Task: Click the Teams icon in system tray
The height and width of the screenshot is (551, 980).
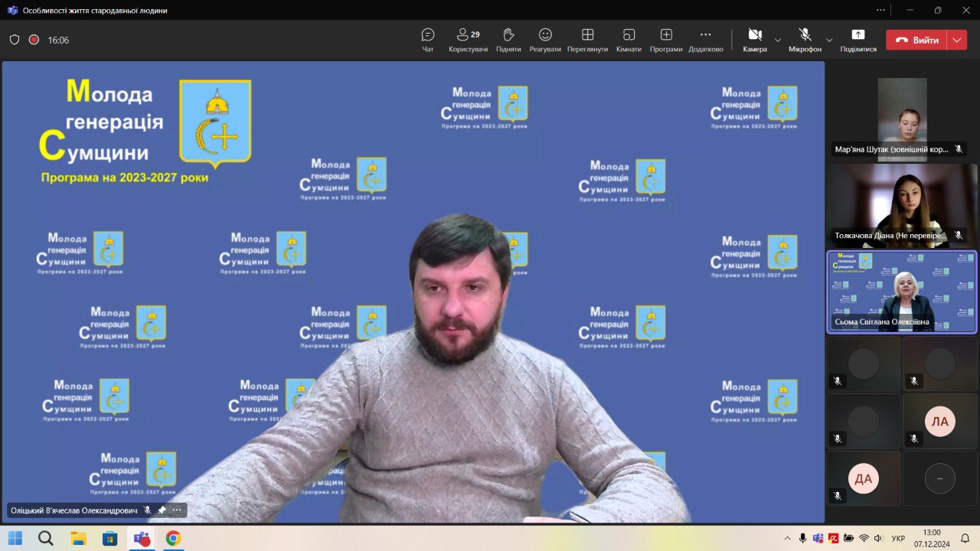Action: pyautogui.click(x=818, y=538)
